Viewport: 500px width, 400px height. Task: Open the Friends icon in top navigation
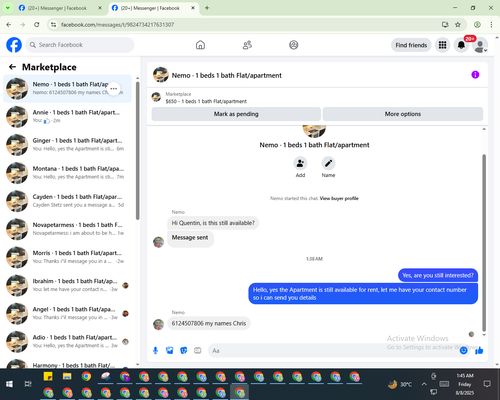(x=247, y=45)
